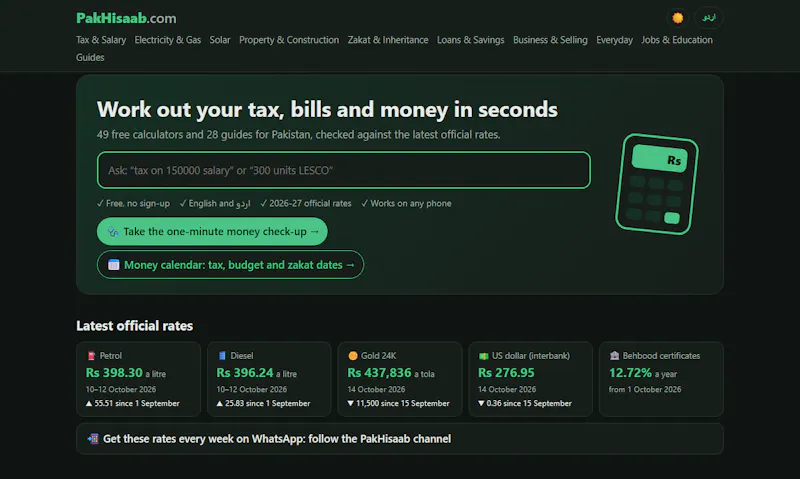Click '11,500 since 15 September' gold change
Screen dimensions: 800x479
[398, 404]
